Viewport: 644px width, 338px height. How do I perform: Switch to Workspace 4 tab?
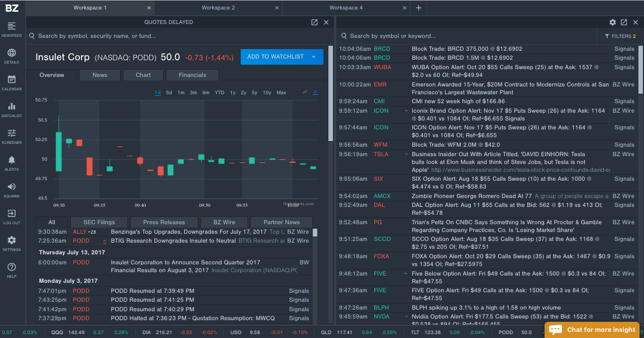(x=346, y=8)
